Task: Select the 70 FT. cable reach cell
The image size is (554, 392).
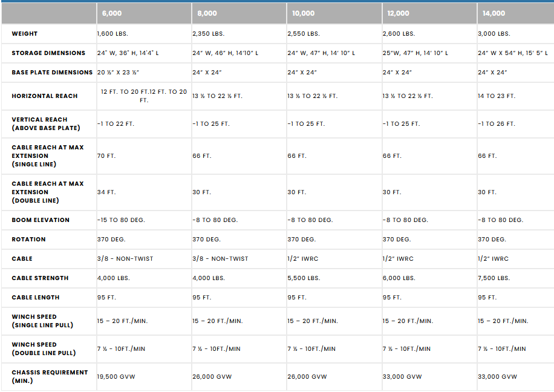Action: coord(106,156)
